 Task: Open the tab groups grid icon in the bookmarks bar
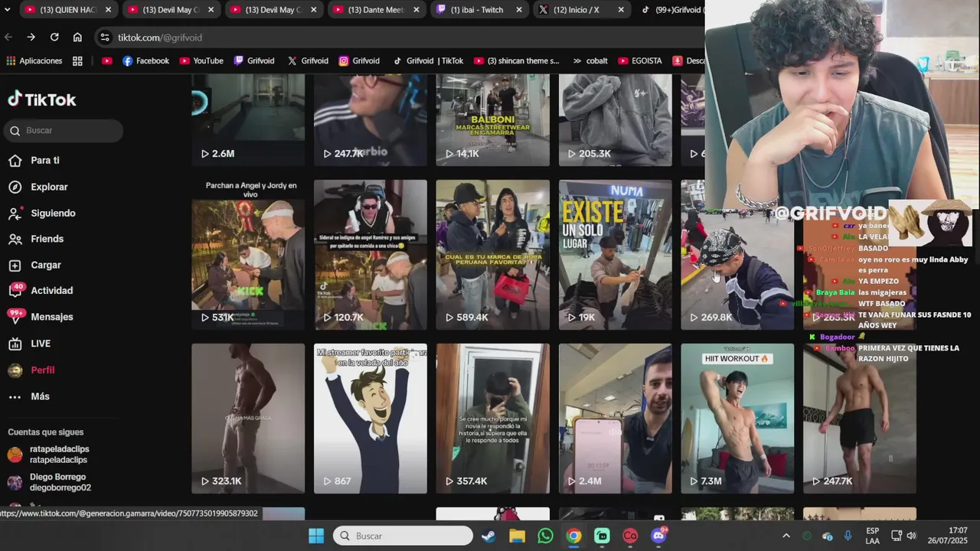tap(77, 61)
